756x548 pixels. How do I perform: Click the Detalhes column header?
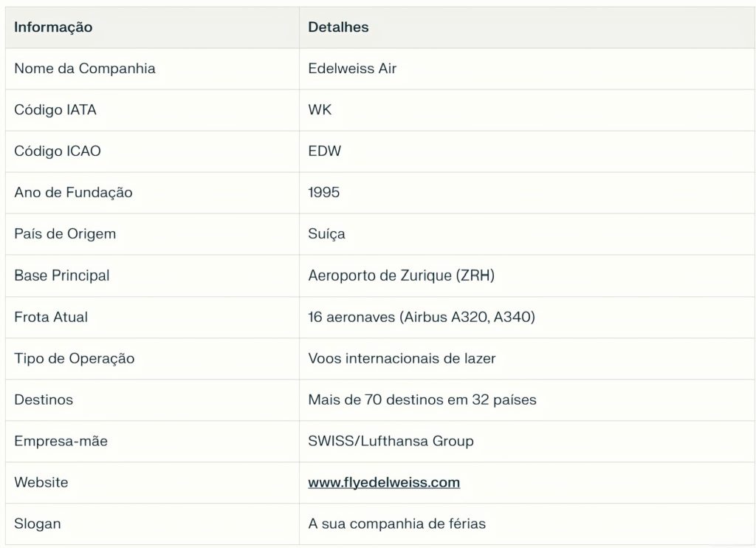coord(338,27)
